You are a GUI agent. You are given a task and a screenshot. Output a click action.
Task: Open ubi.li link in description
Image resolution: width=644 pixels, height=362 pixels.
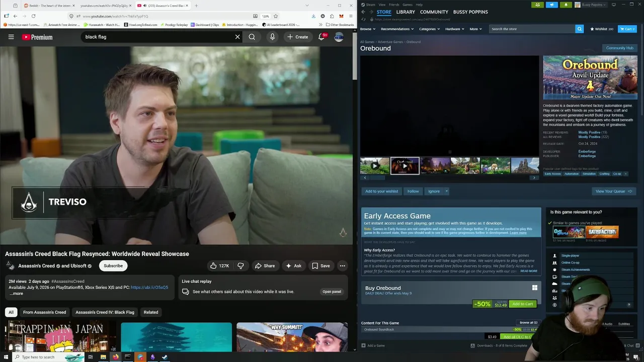[x=149, y=288]
